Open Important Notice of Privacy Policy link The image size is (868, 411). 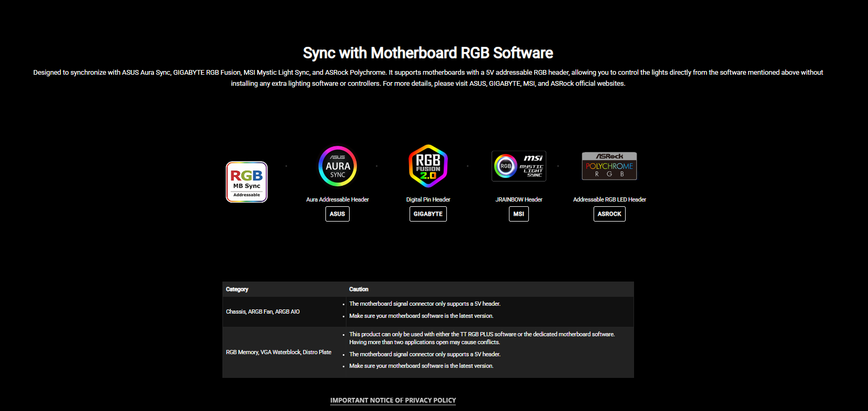coord(393,400)
